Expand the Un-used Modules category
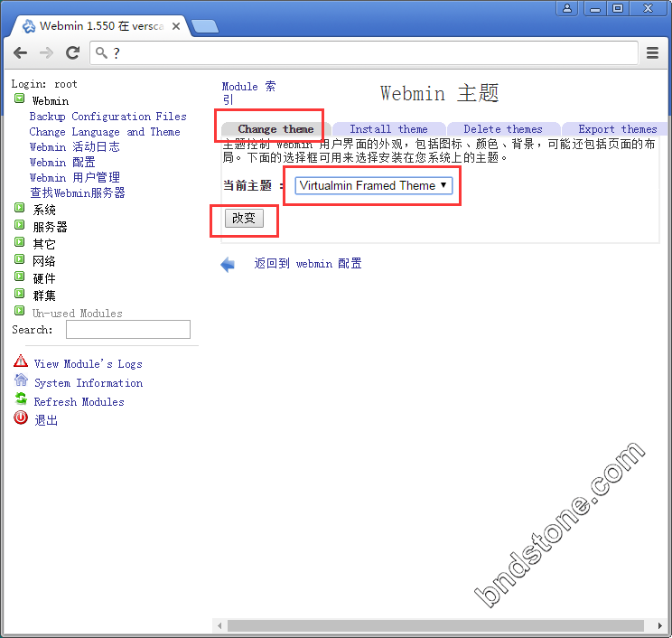Screen dimensions: 672x638 [x=19, y=311]
